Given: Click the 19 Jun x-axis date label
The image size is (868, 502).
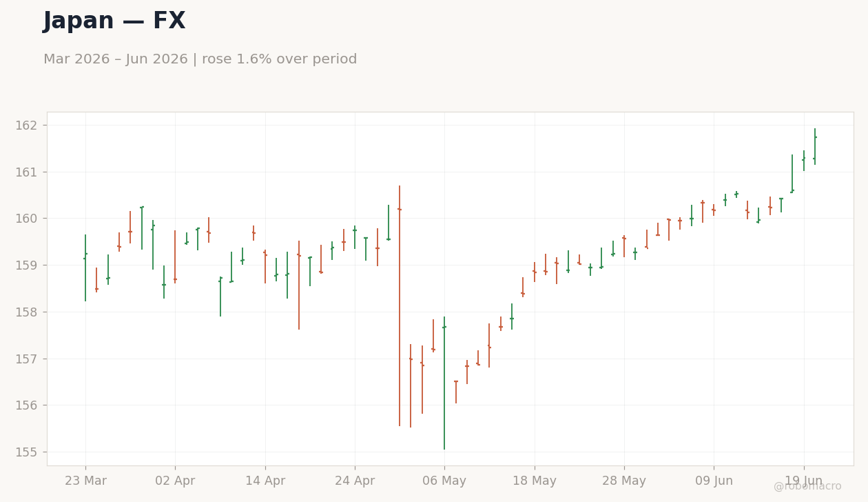Looking at the screenshot, I should coord(804,481).
